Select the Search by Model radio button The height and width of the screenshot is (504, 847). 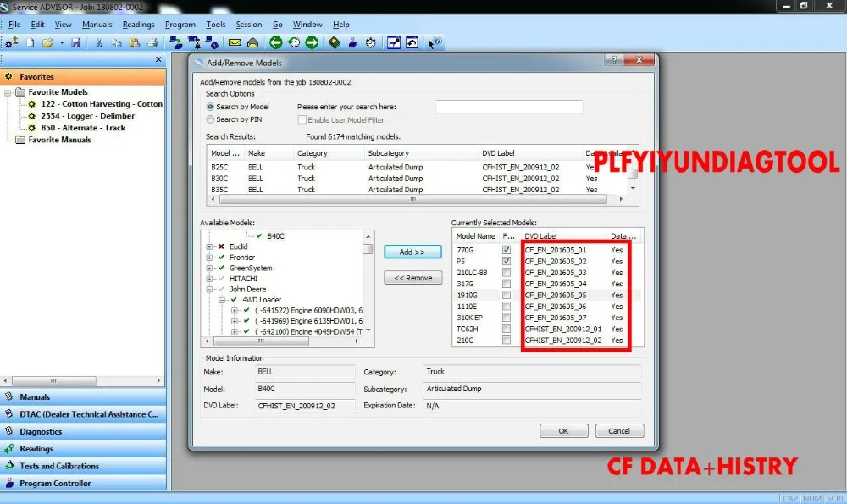point(210,107)
